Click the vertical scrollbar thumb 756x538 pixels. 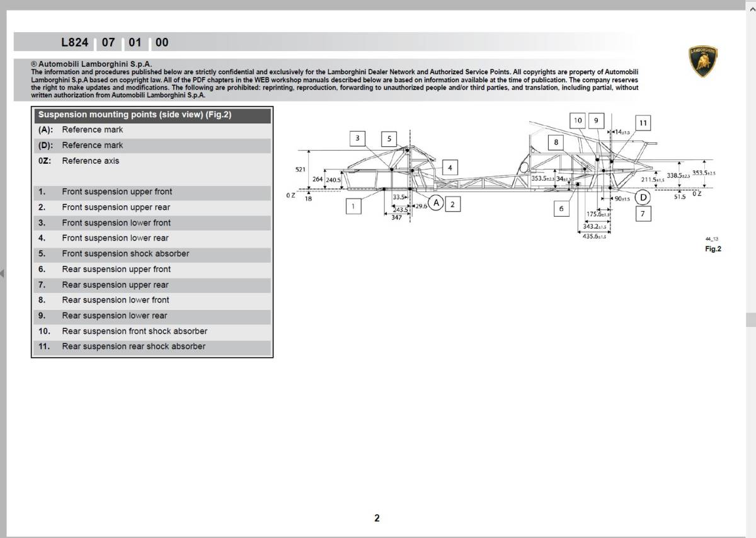click(x=751, y=319)
